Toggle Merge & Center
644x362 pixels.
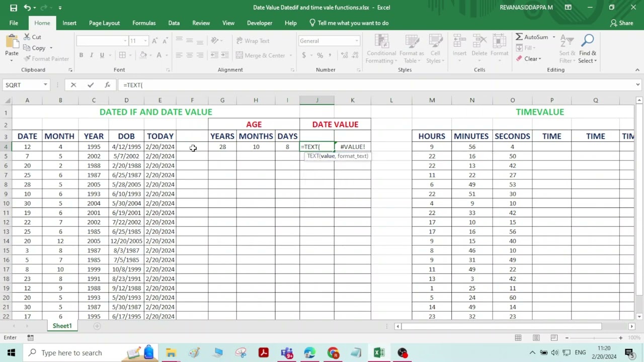[x=261, y=55]
